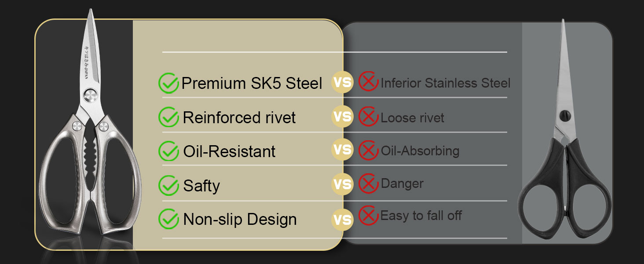Viewport: 644px width, 264px height.
Task: Click the red X beside Easy to fall off
Action: pos(368,216)
